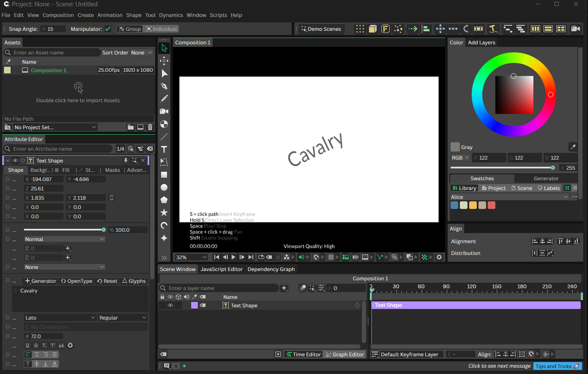The width and height of the screenshot is (588, 374).
Task: Click the Reset button
Action: tap(107, 281)
